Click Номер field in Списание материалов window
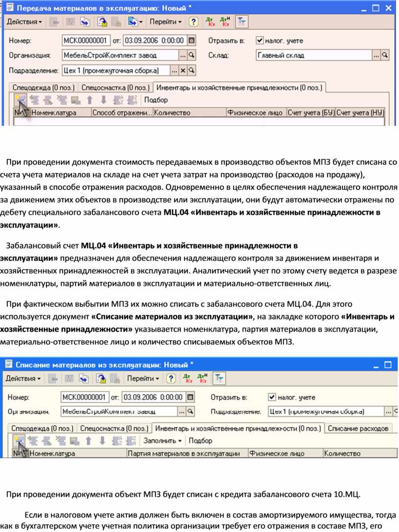 tap(85, 397)
